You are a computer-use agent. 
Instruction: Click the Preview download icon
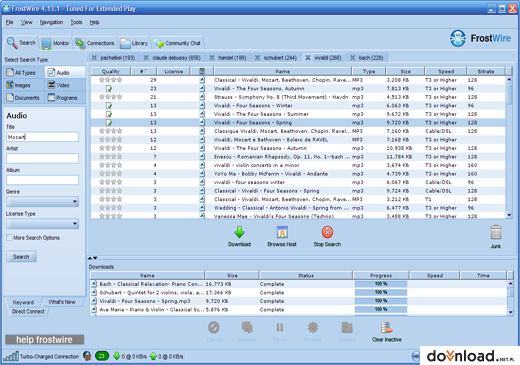click(x=313, y=327)
